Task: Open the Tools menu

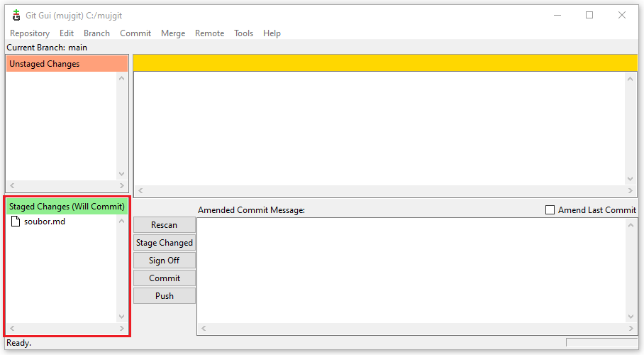Action: tap(243, 33)
